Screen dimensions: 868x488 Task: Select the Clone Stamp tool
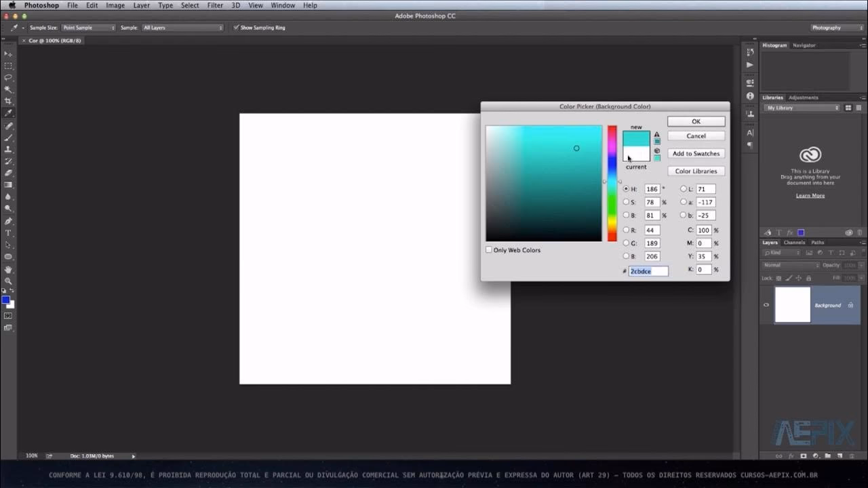(x=8, y=149)
